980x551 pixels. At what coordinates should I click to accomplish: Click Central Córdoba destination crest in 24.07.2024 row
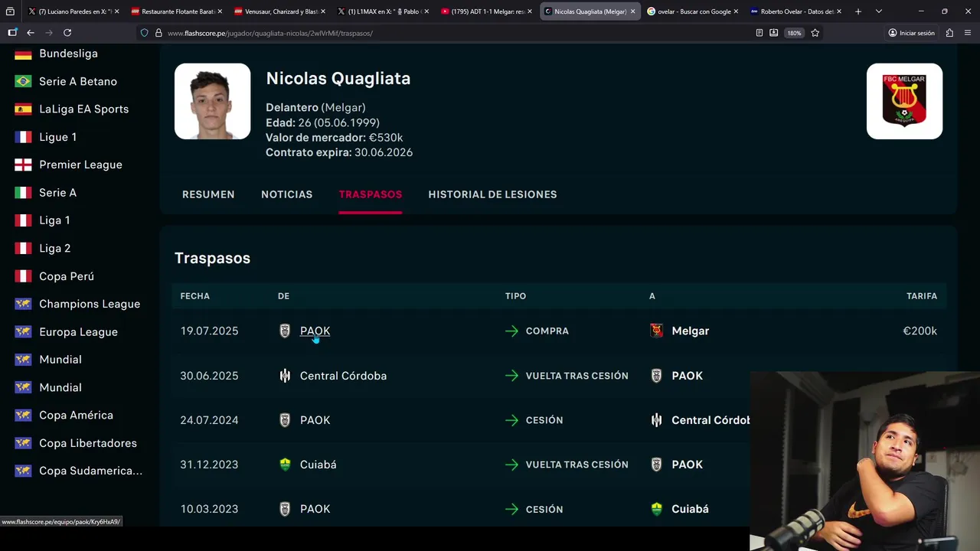(656, 420)
